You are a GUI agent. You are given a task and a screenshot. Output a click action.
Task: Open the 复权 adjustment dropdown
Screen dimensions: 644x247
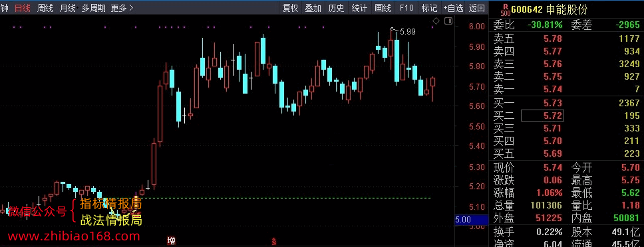click(290, 8)
